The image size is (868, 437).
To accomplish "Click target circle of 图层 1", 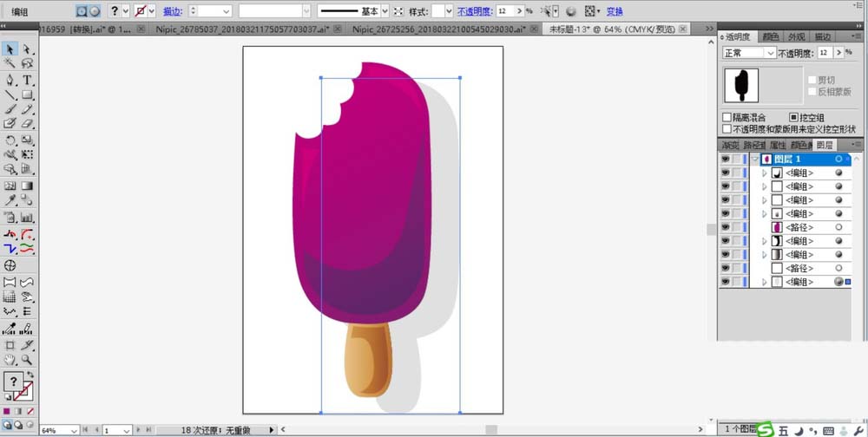I will [838, 160].
